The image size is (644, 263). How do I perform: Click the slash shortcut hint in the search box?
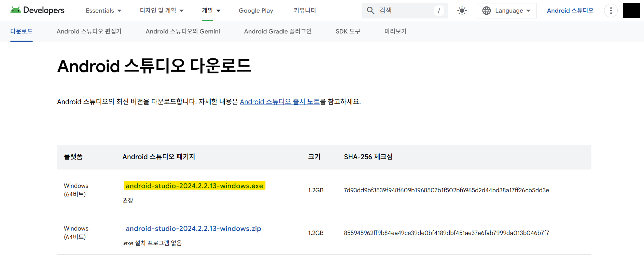(x=439, y=11)
